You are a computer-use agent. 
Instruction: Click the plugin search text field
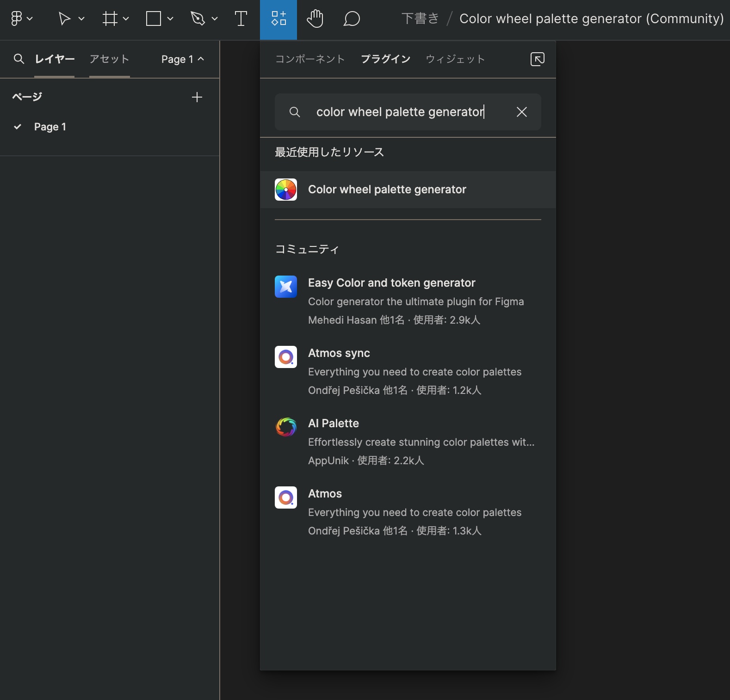click(x=408, y=112)
